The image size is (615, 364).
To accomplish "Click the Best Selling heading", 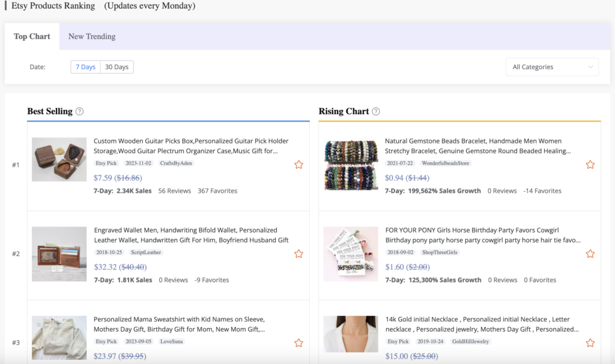I will [50, 111].
